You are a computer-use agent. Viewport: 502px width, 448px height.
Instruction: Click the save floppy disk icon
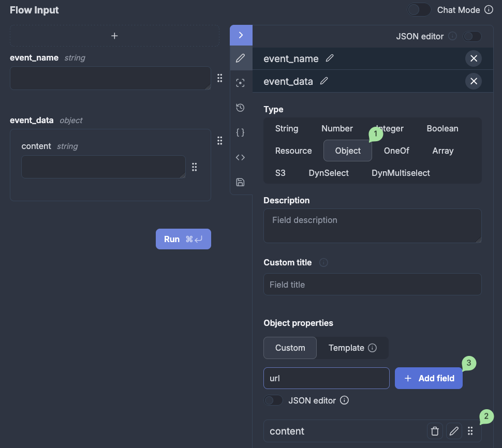coord(240,182)
